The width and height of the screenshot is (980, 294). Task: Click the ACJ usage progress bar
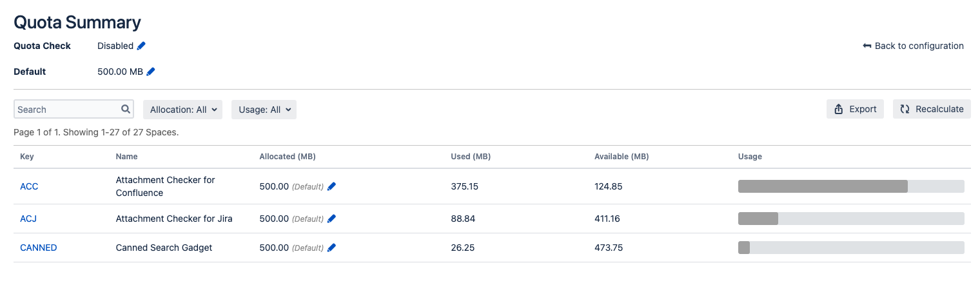point(850,219)
